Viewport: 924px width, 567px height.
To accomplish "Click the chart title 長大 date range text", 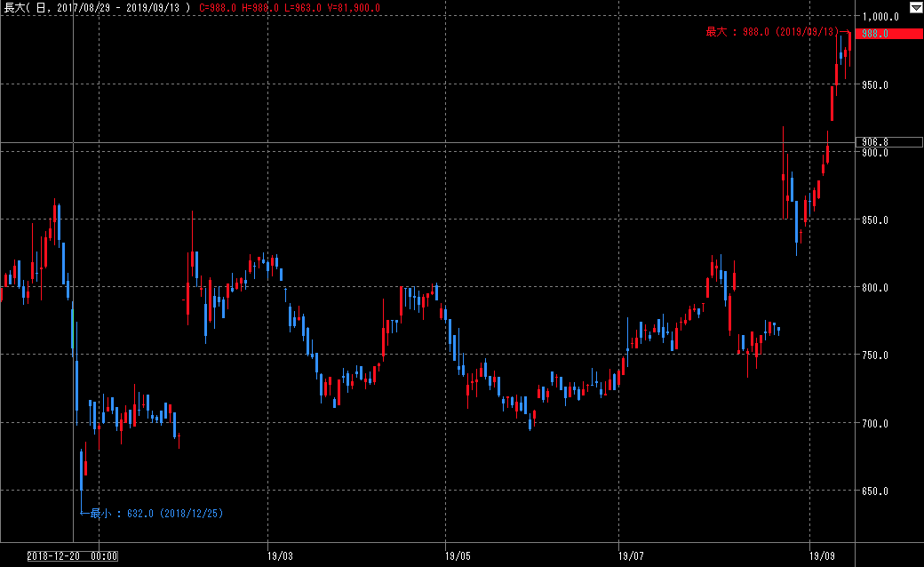I will tap(98, 8).
